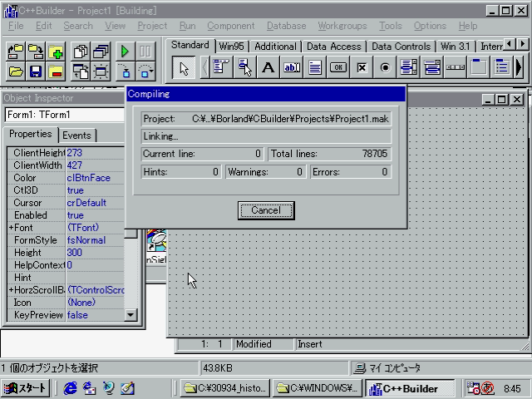The image size is (532, 399).
Task: Click the IME indicator in system tray
Action: [487, 388]
